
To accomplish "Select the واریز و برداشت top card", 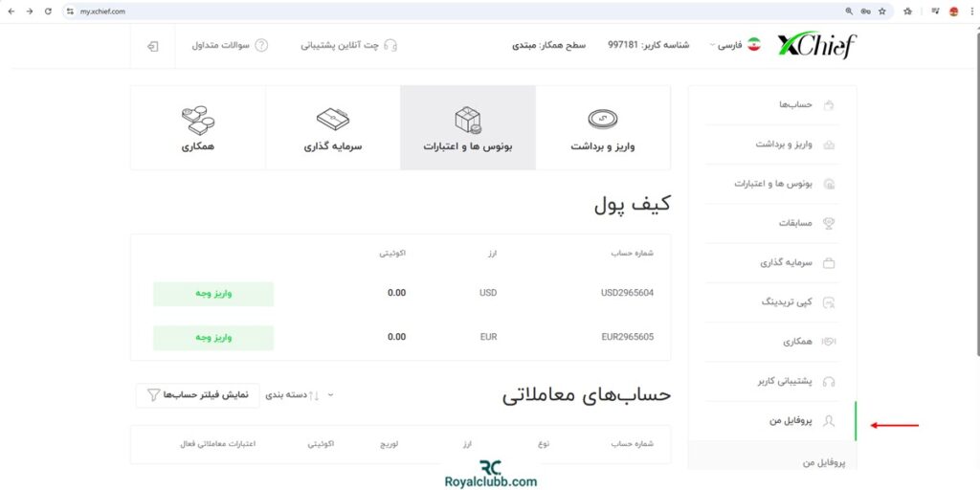I will click(x=603, y=127).
